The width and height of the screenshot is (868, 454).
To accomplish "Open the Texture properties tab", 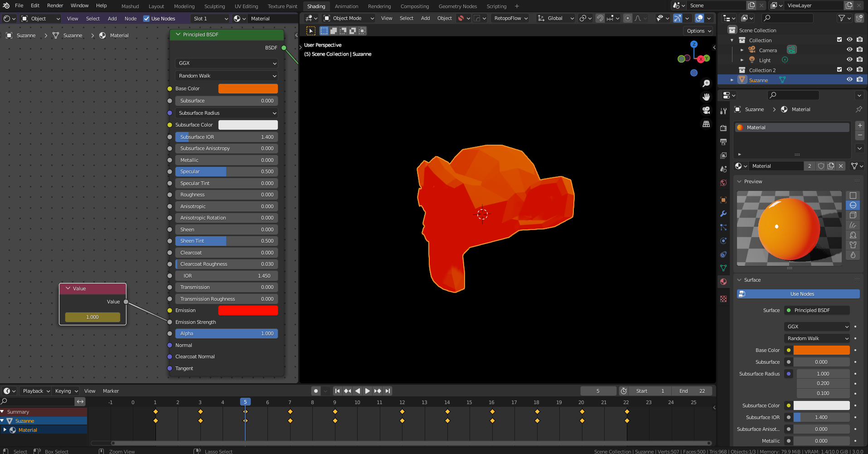I will click(723, 299).
